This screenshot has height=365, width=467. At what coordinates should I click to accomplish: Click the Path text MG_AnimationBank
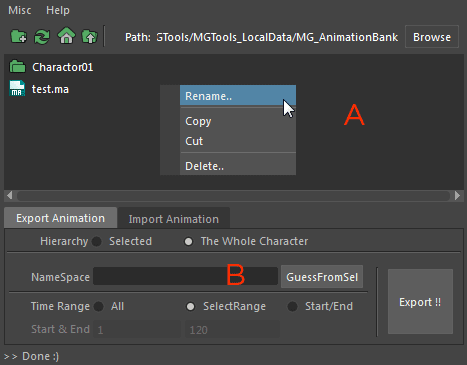click(347, 37)
